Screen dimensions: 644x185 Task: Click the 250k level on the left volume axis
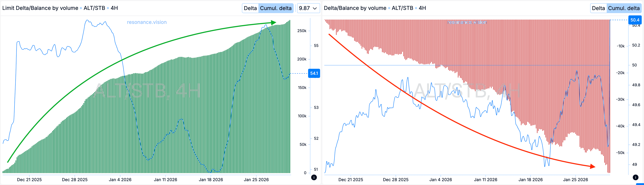[x=302, y=31]
